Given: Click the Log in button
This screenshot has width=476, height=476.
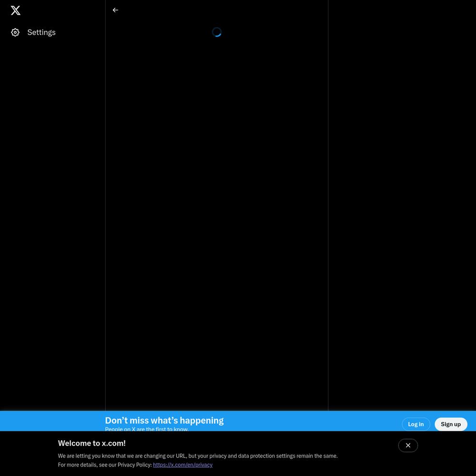Looking at the screenshot, I should coord(416,424).
